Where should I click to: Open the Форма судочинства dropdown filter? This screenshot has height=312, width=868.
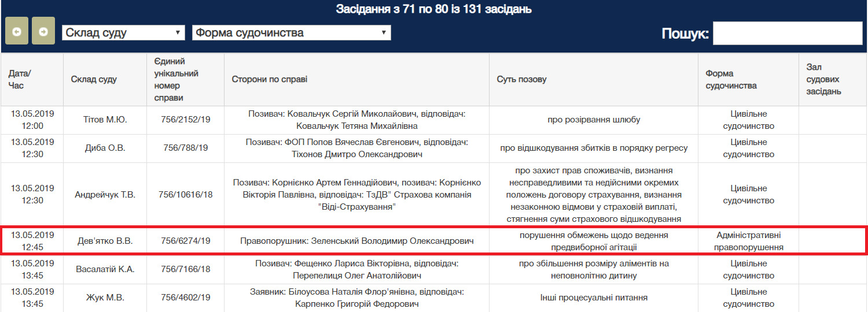point(292,33)
